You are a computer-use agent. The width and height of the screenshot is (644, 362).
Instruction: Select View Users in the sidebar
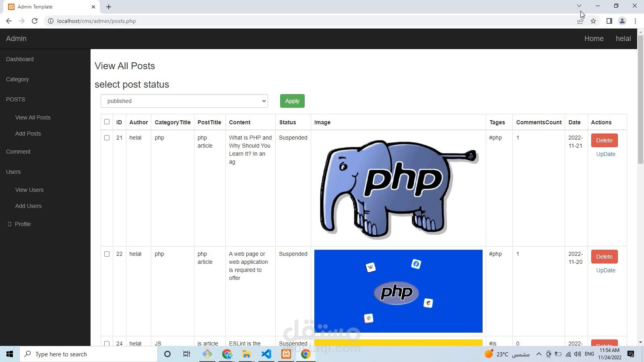(x=29, y=190)
